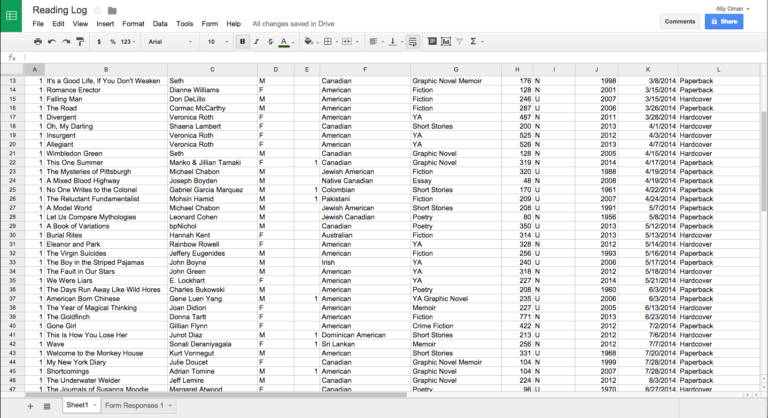Click the insert comment icon

[x=431, y=42]
